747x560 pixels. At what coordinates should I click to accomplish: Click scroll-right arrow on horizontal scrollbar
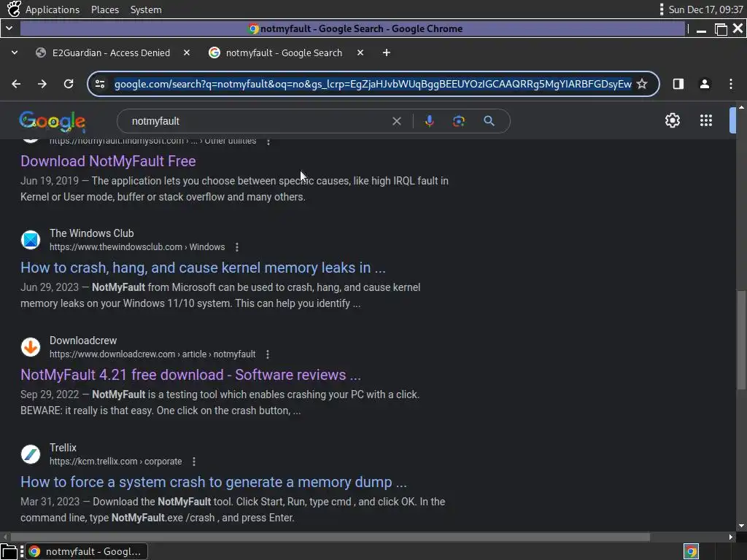731,537
